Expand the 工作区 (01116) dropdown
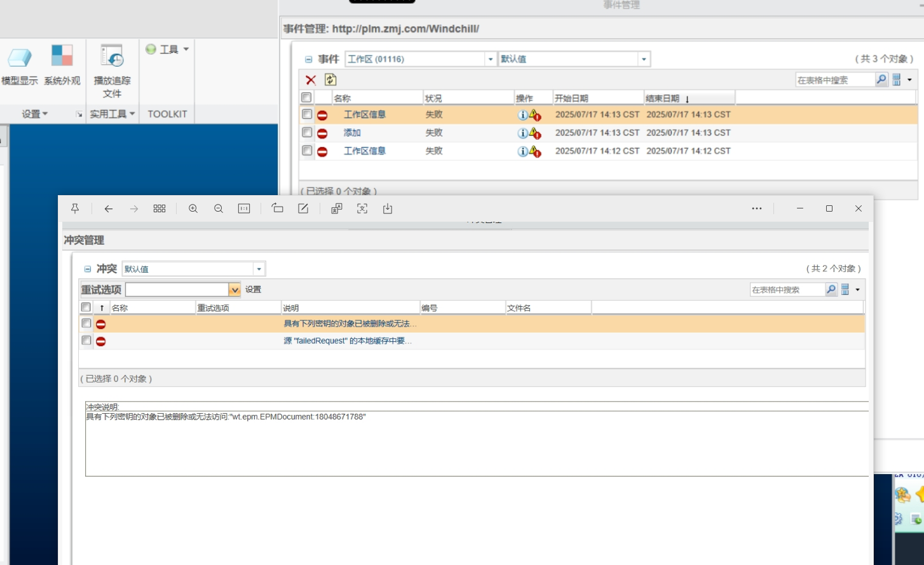Screen dimensions: 924x565 coord(490,59)
